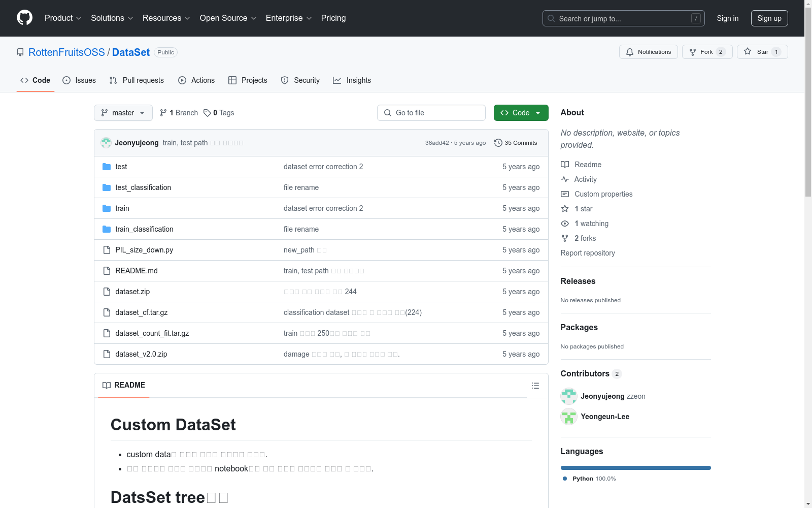Viewport: 812px width, 508px height.
Task: Click Python 100.0% language link
Action: pos(589,479)
